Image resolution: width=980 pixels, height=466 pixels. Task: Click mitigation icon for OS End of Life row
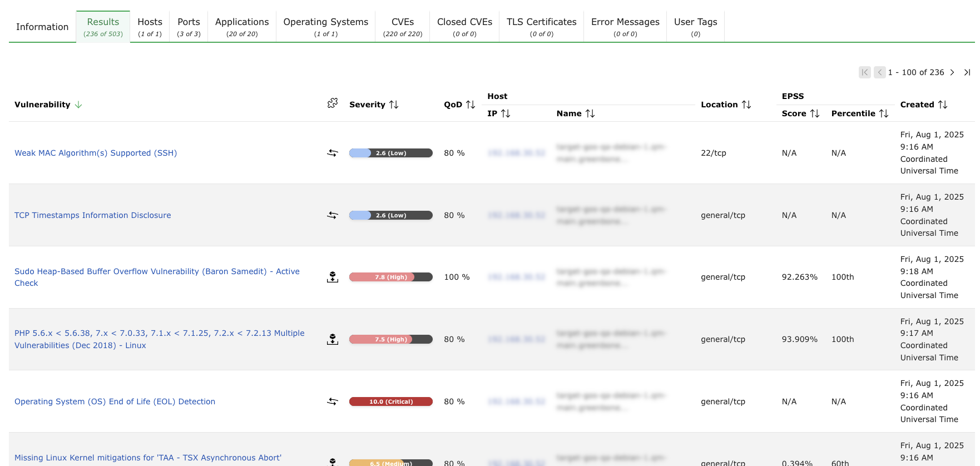[333, 401]
